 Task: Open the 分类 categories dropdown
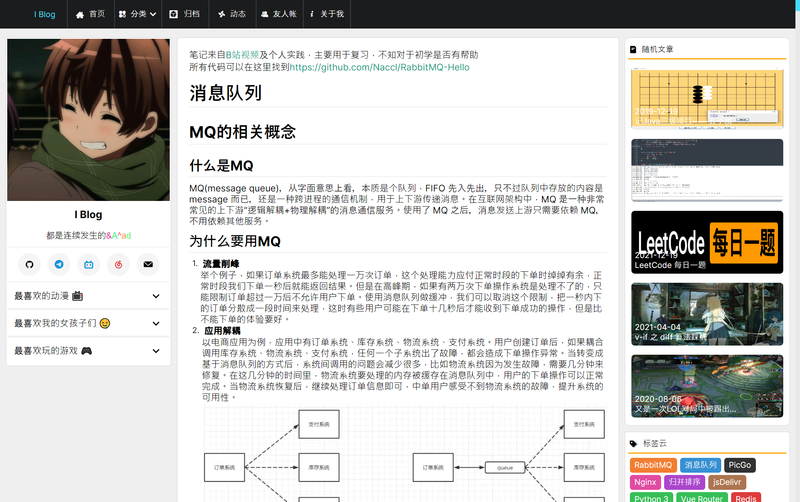137,14
